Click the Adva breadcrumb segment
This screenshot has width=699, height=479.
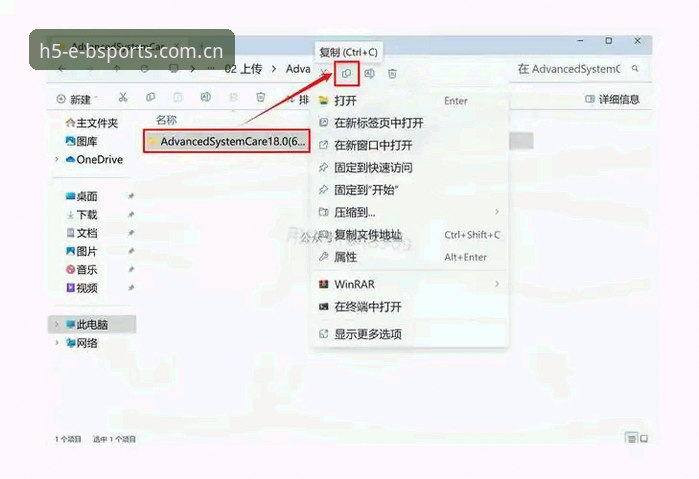coord(298,69)
